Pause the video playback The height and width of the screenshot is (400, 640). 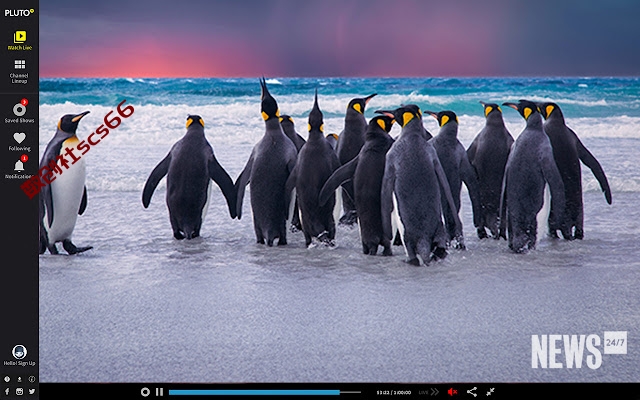159,392
